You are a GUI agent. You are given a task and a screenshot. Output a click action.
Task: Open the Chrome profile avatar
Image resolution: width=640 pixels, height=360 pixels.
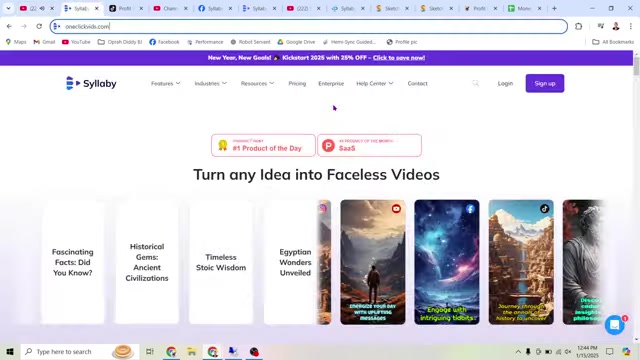tap(616, 27)
